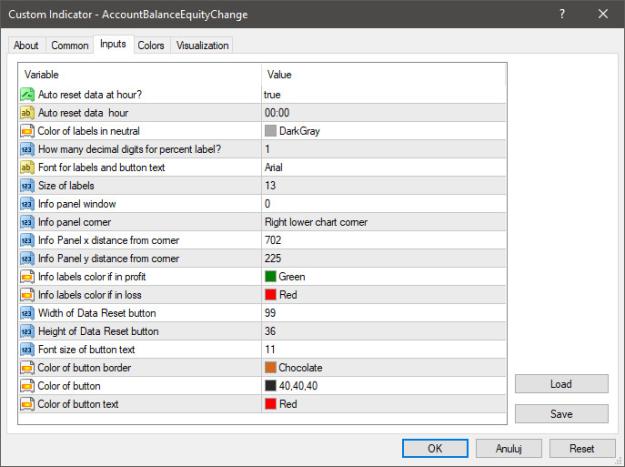
Task: Edit the Arial font value
Action: [384, 167]
